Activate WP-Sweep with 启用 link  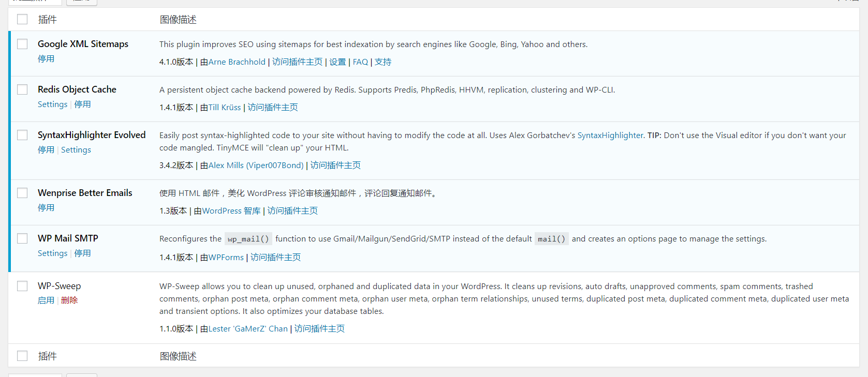[x=46, y=300]
